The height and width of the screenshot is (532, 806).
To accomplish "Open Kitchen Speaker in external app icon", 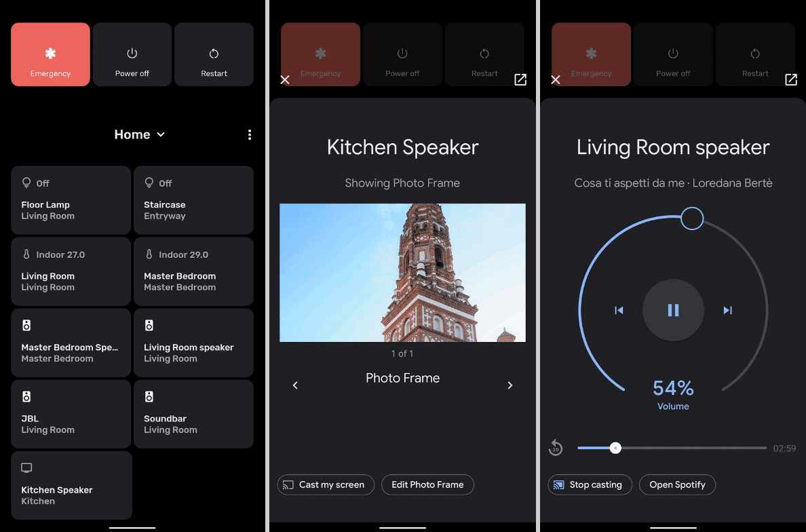I will click(520, 79).
